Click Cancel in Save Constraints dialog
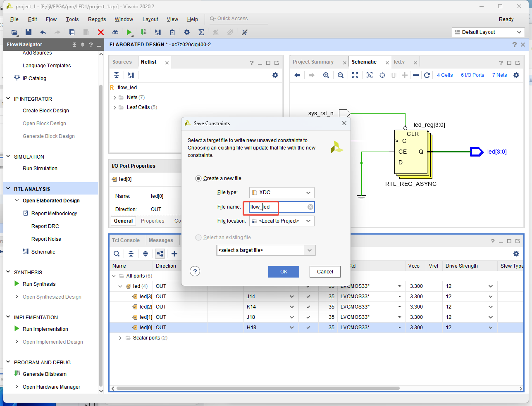 coord(325,271)
